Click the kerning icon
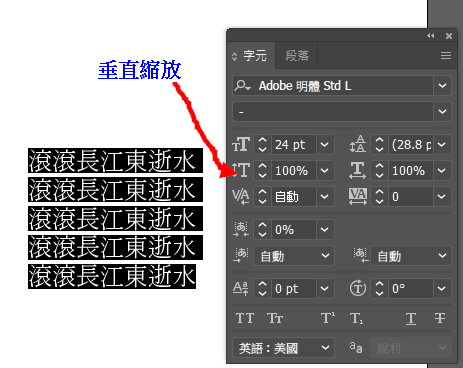Viewport: 463px width, 368px height. coord(240,196)
